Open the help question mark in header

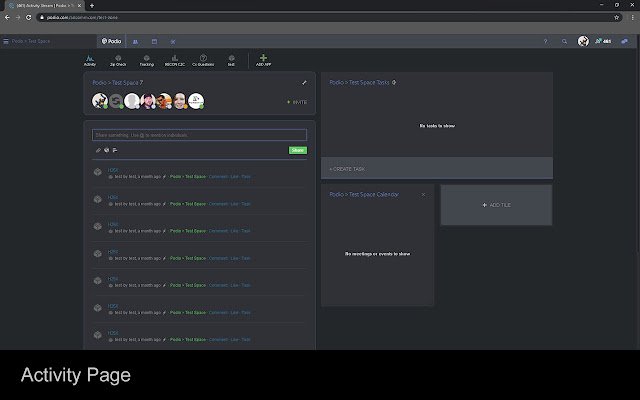[545, 41]
